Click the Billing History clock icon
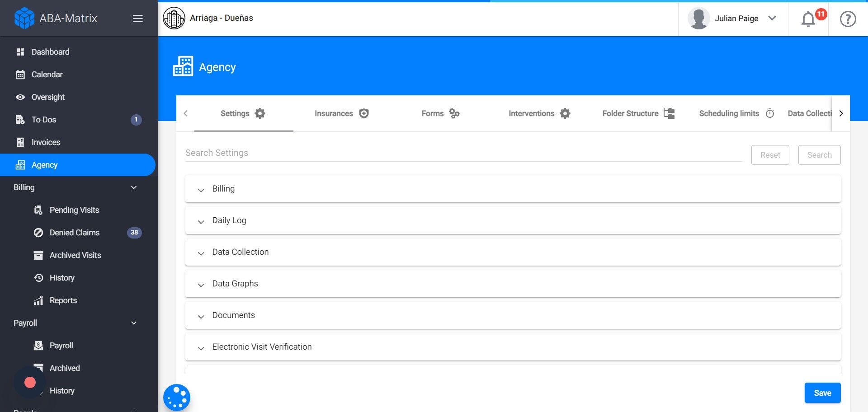 [38, 278]
